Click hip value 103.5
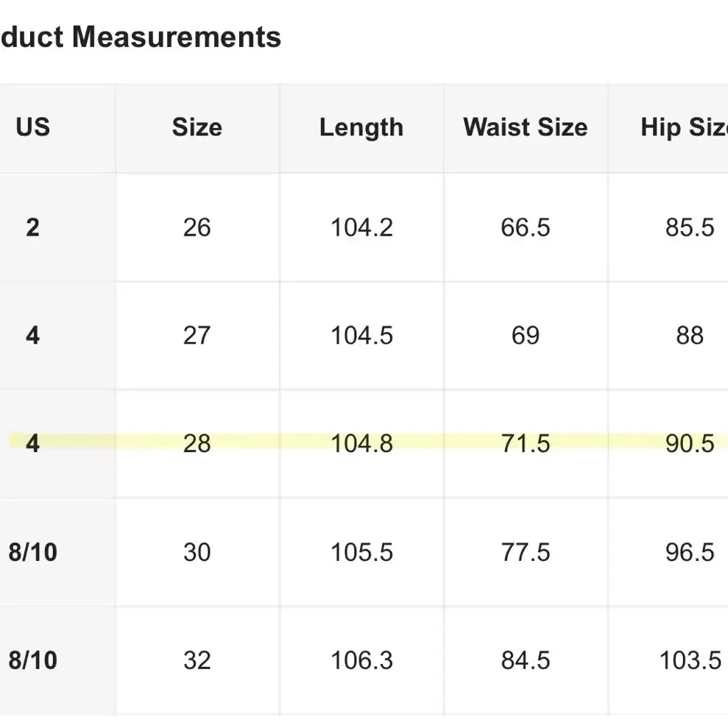The width and height of the screenshot is (728, 728). coord(690,660)
